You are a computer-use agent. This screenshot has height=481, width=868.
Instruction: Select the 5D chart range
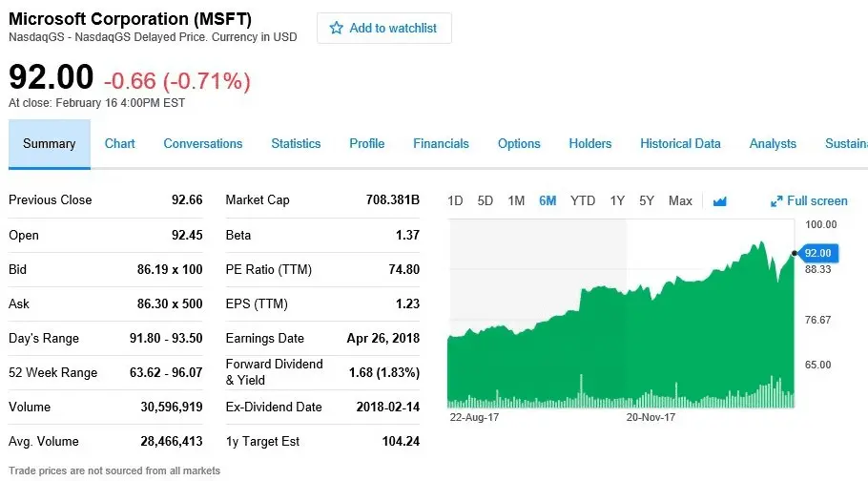pos(486,200)
